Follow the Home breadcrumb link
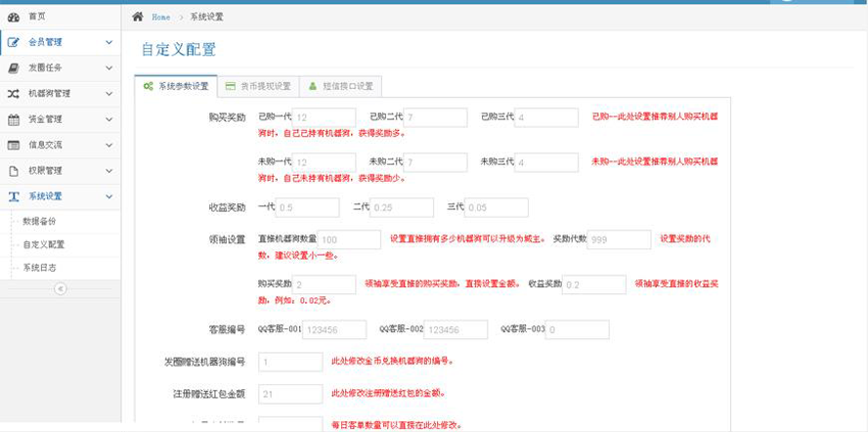 (x=161, y=18)
